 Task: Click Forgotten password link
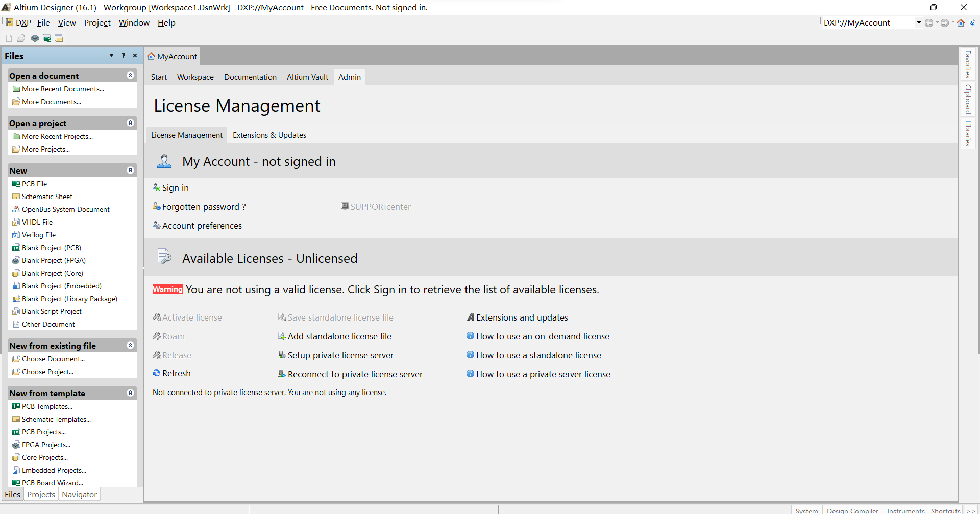(200, 207)
